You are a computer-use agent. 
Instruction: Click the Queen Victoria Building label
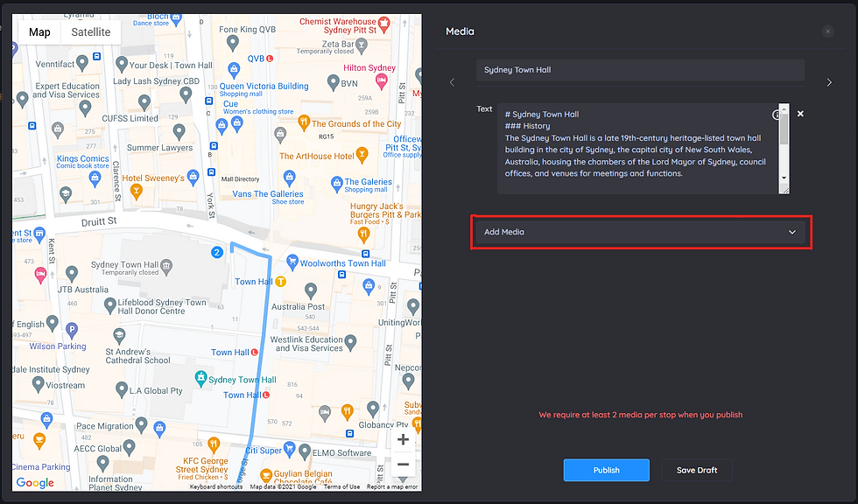[264, 86]
